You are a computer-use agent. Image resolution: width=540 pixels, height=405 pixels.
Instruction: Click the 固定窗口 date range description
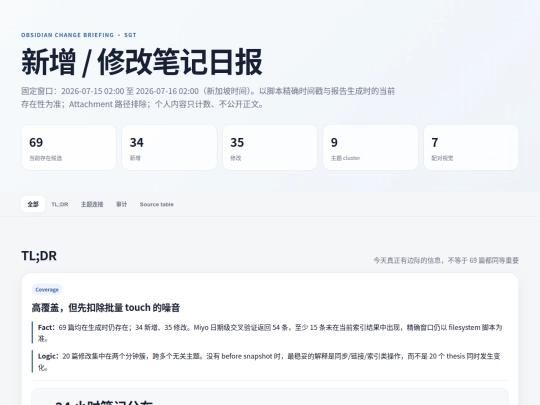tap(208, 97)
